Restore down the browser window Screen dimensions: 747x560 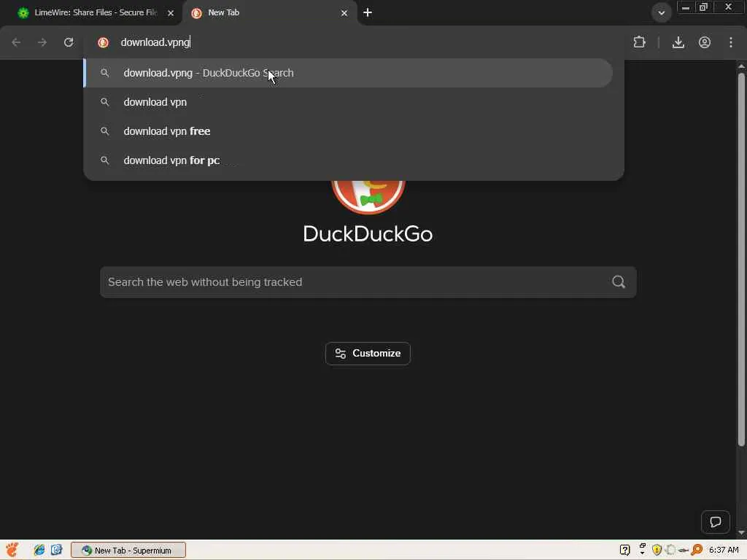[x=703, y=7]
